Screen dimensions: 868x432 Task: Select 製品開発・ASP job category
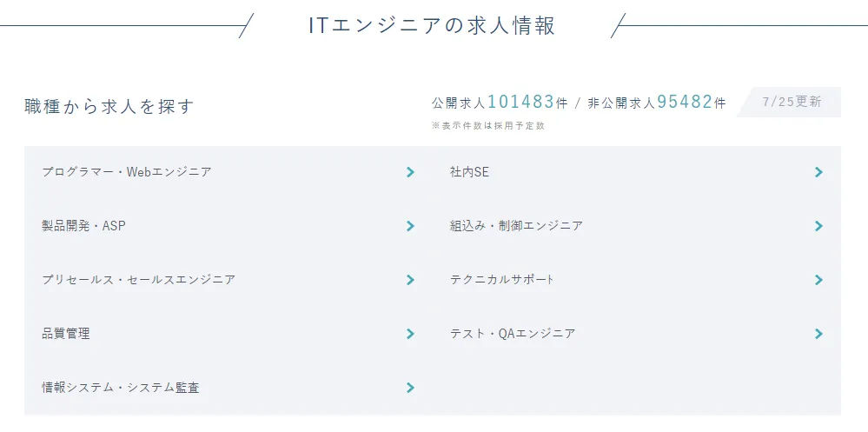pos(84,226)
